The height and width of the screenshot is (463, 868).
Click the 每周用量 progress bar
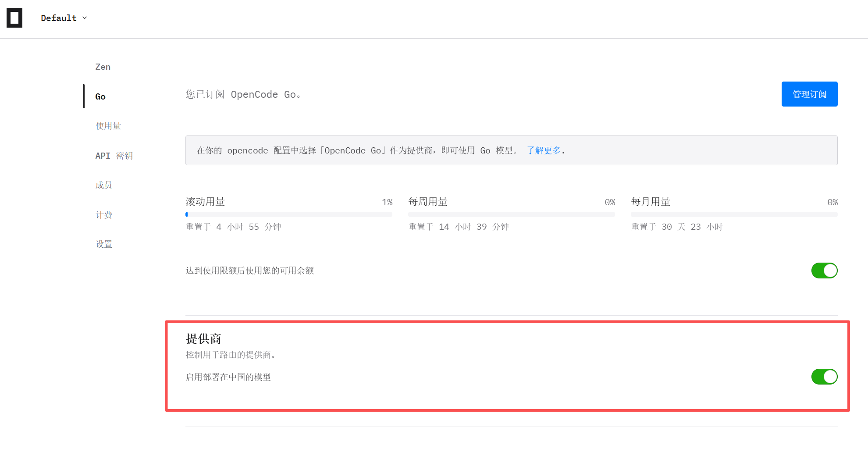[x=512, y=214]
